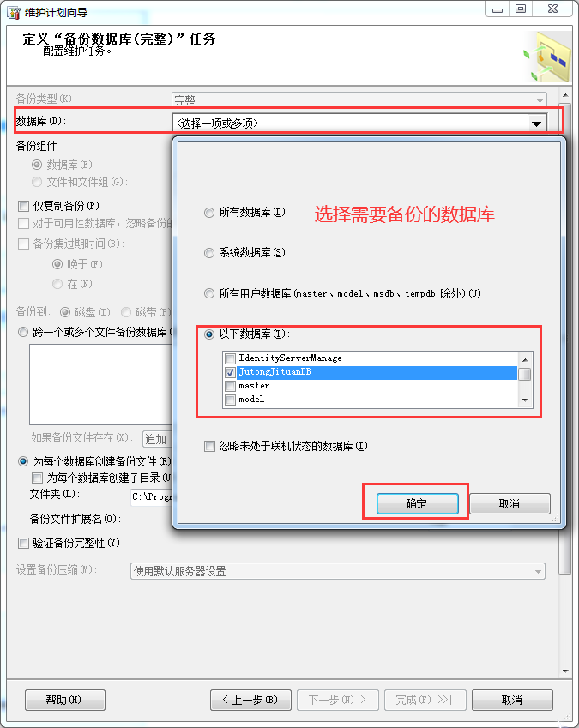Click the main panel scroll-down arrow
579x728 pixels.
[x=565, y=671]
